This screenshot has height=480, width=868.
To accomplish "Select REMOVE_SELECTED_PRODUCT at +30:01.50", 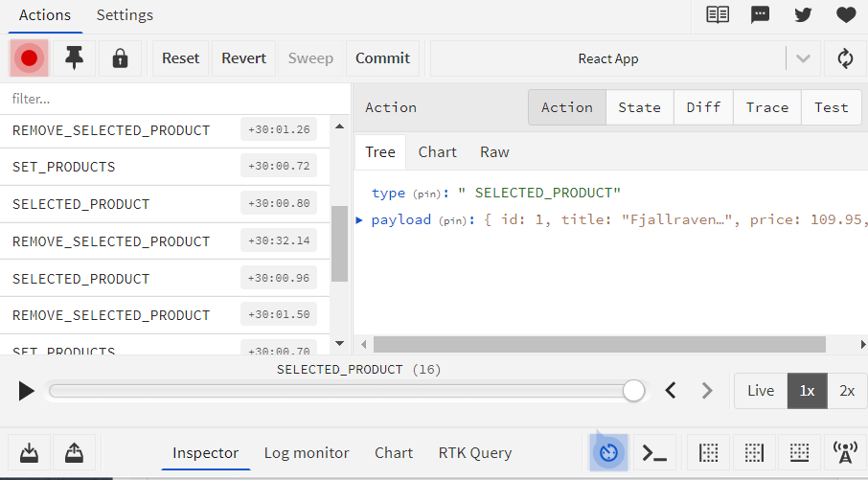I will pyautogui.click(x=165, y=315).
